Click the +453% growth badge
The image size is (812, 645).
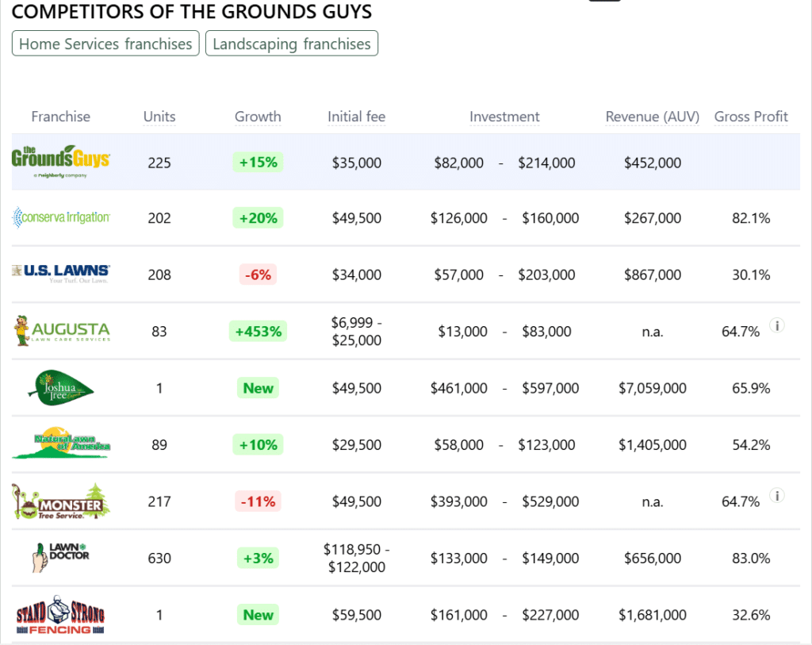(x=258, y=331)
